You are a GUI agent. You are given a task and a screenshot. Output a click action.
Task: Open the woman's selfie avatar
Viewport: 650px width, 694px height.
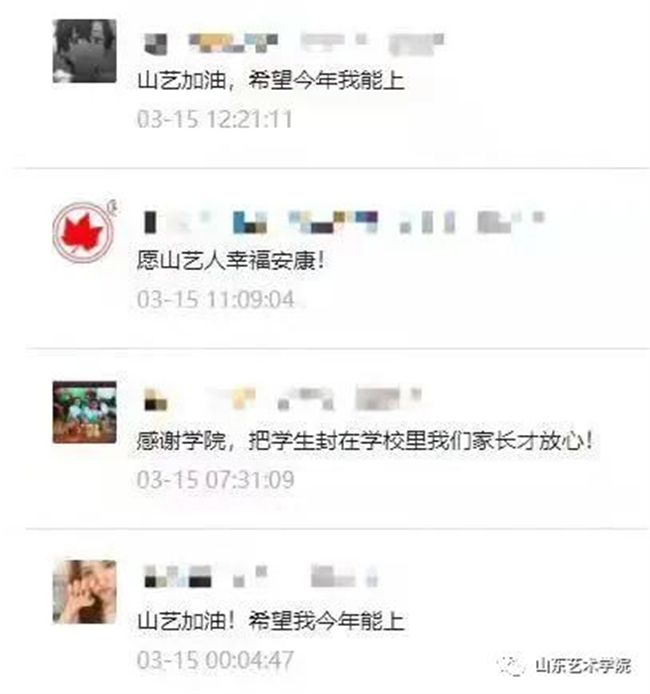85,591
